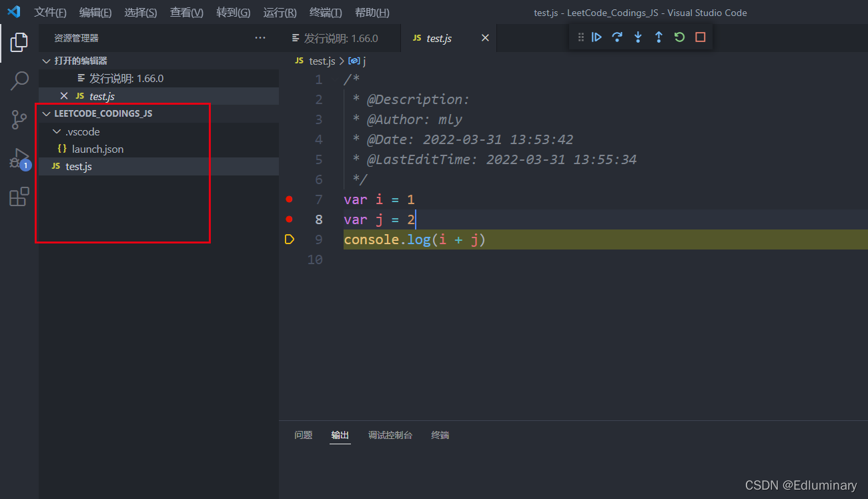868x499 pixels.
Task: Toggle breakpoint on line 7
Action: (289, 199)
